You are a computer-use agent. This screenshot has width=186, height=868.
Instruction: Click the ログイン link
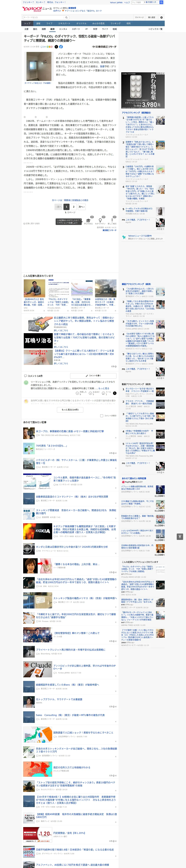tap(57, 11)
